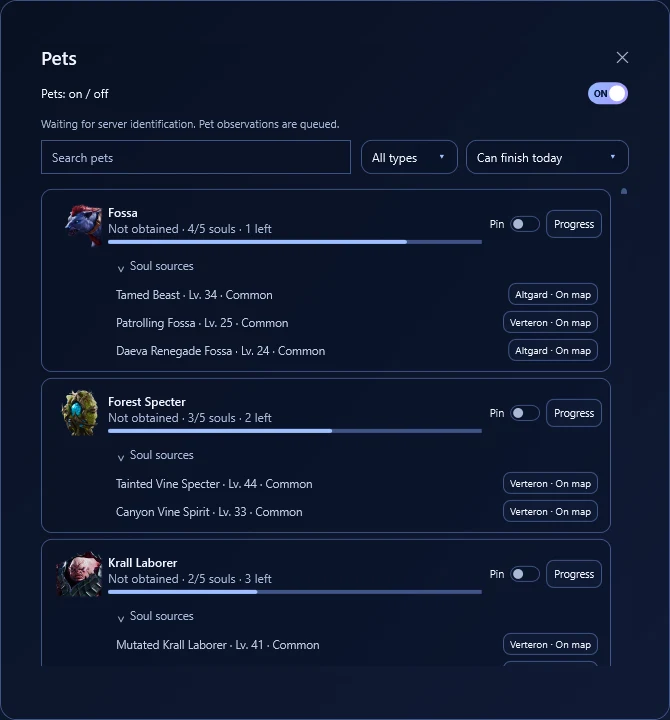Select the Forest Specter pet portrait
The width and height of the screenshot is (670, 720).
point(80,413)
